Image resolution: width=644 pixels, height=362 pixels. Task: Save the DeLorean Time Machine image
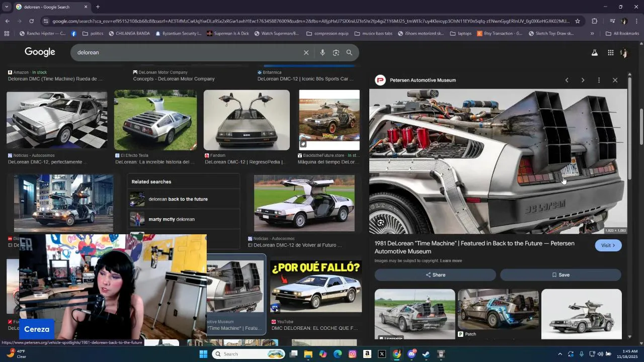coord(560,275)
